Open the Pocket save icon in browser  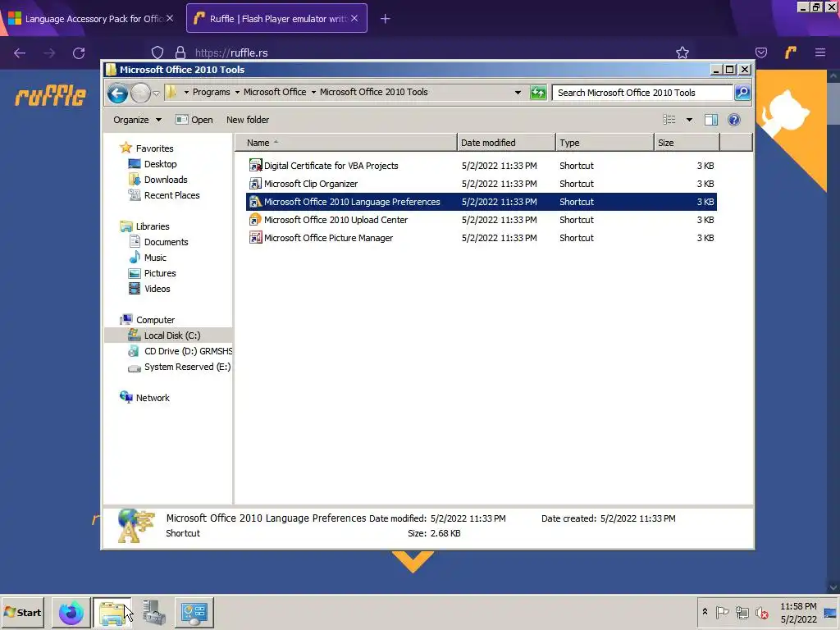(x=760, y=52)
